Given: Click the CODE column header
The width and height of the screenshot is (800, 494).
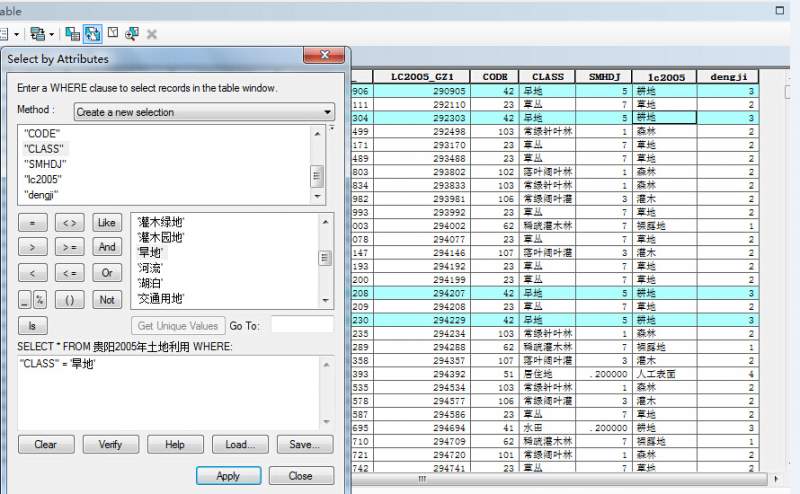Looking at the screenshot, I should 494,77.
